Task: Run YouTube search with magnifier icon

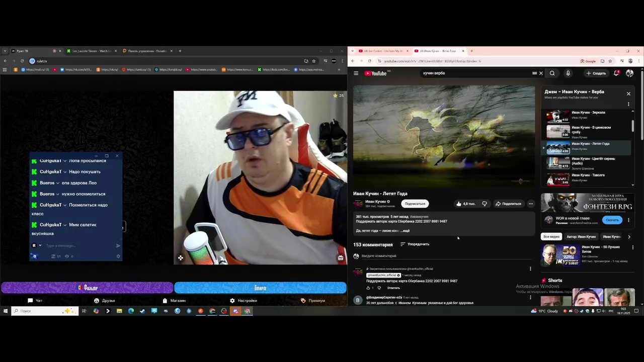Action: point(552,73)
